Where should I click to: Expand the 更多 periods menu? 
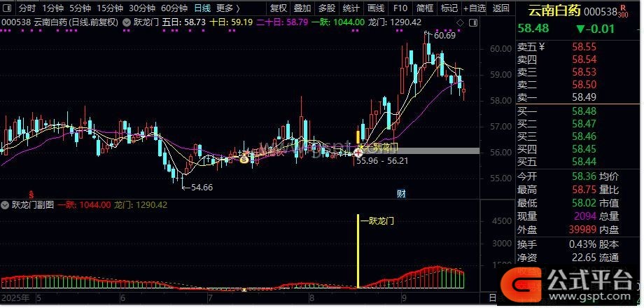[x=228, y=8]
